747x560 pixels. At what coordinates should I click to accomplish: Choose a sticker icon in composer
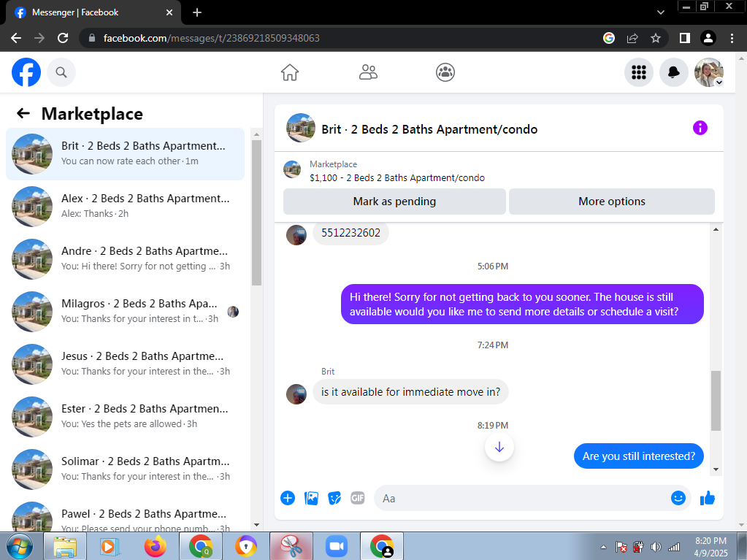coord(334,498)
